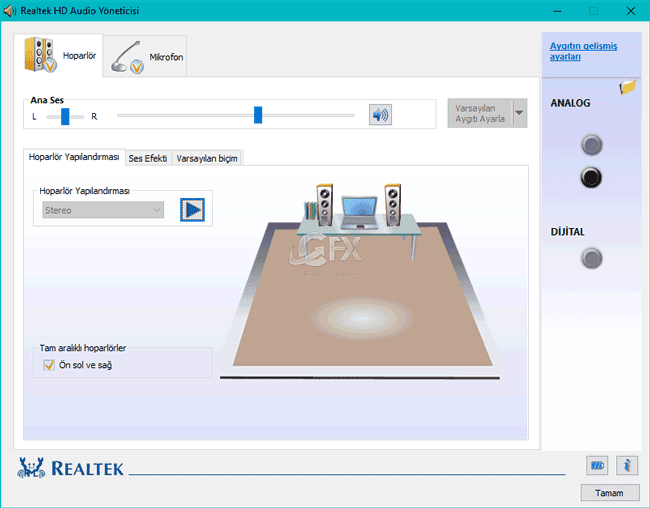Click the L/R balance slider handle
This screenshot has width=650, height=508.
[x=65, y=117]
